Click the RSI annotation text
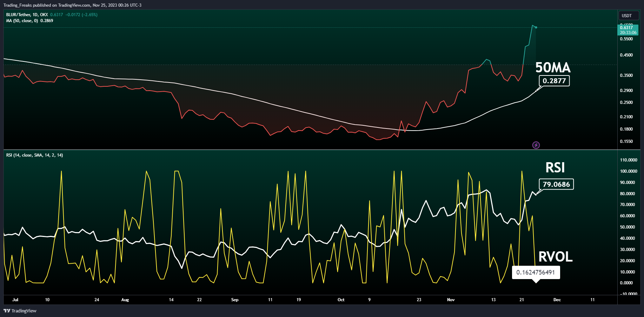The width and height of the screenshot is (644, 317). pyautogui.click(x=555, y=167)
